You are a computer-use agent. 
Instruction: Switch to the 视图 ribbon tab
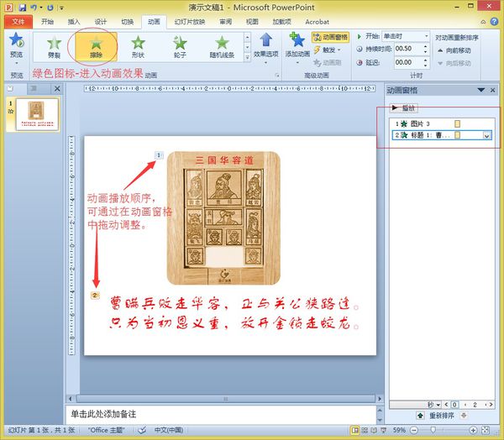[x=252, y=22]
